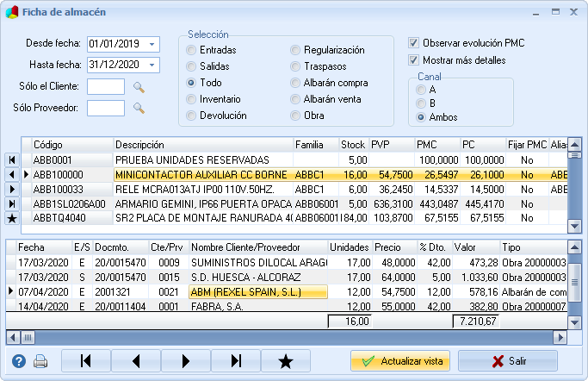Click the printer icon
Image resolution: width=588 pixels, height=381 pixels.
[x=40, y=361]
